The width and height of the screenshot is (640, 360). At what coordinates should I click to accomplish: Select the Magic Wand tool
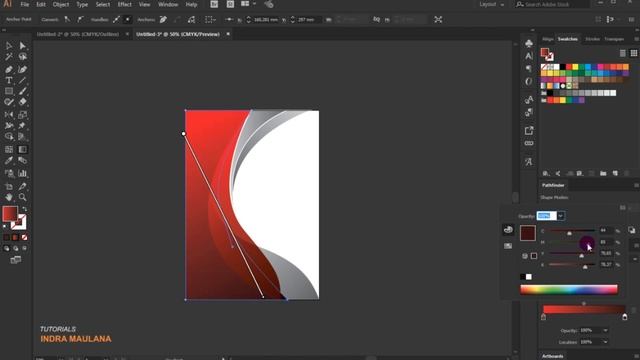9,57
